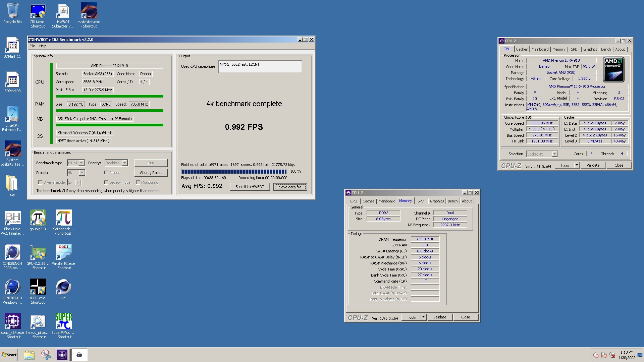The image size is (644, 362).
Task: Click the Abort / Reset button
Action: coord(151,173)
